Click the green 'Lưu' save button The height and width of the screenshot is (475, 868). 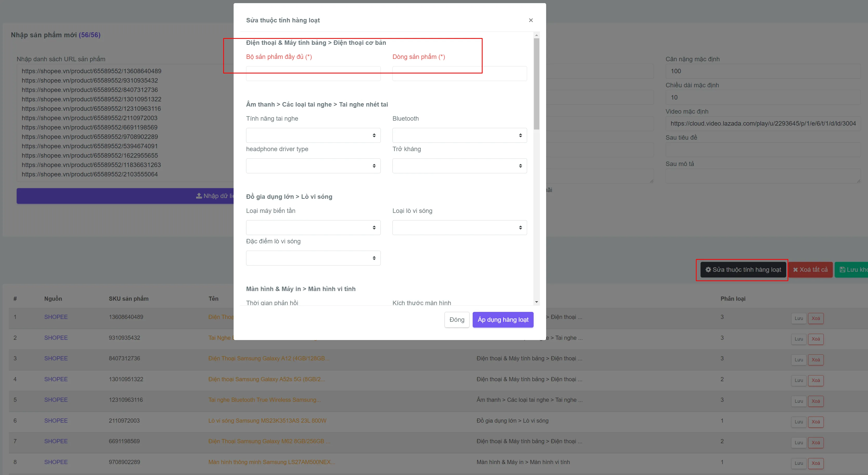pos(851,270)
